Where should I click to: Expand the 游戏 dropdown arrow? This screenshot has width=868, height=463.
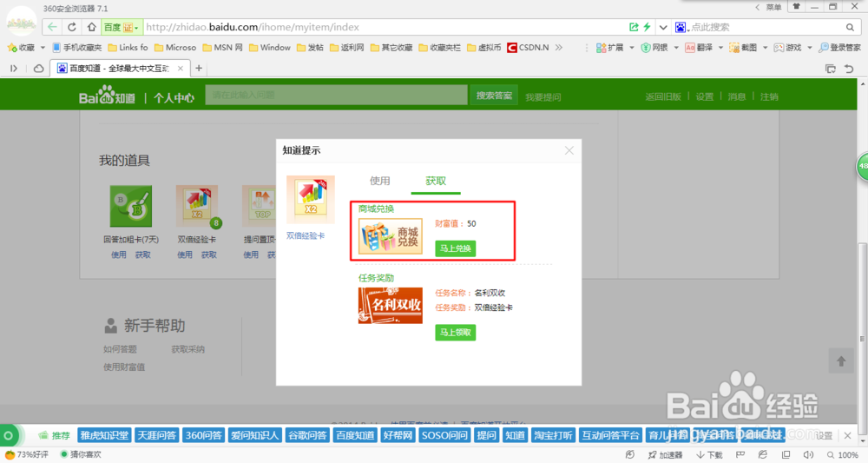tap(809, 48)
